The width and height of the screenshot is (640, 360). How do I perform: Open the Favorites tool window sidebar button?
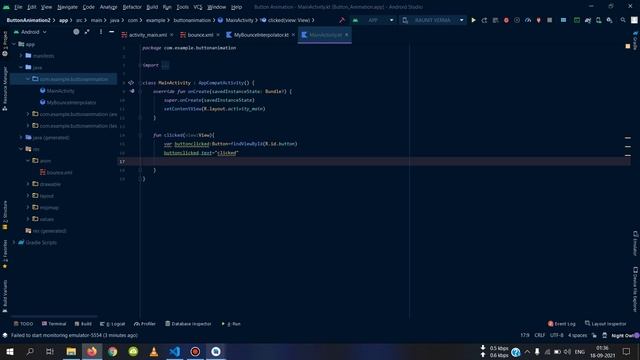coord(5,254)
